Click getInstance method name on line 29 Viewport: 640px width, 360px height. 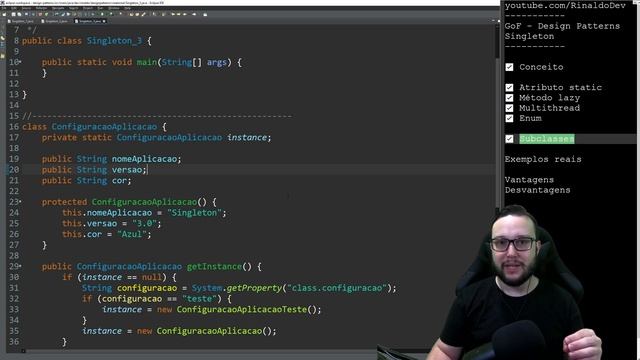pyautogui.click(x=214, y=266)
